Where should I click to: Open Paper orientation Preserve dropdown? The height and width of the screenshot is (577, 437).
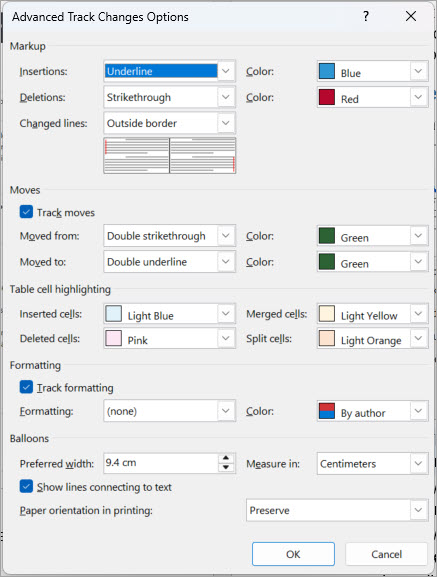[x=337, y=510]
